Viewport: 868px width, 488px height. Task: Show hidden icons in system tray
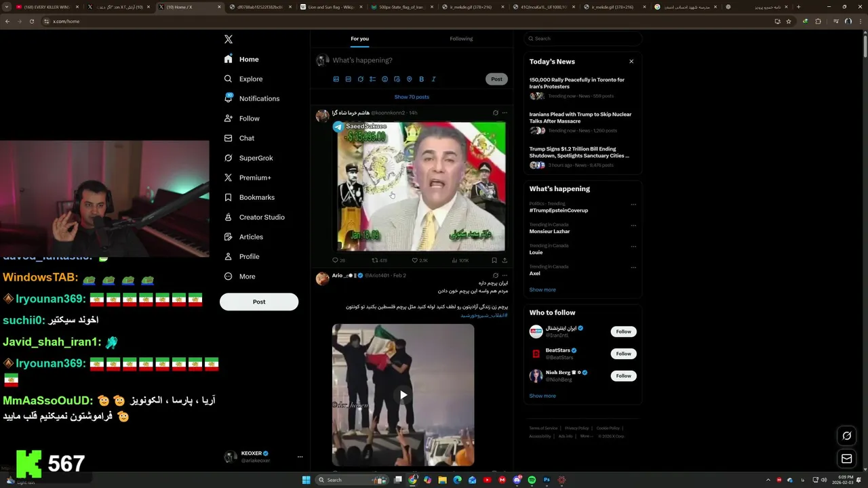click(x=768, y=480)
